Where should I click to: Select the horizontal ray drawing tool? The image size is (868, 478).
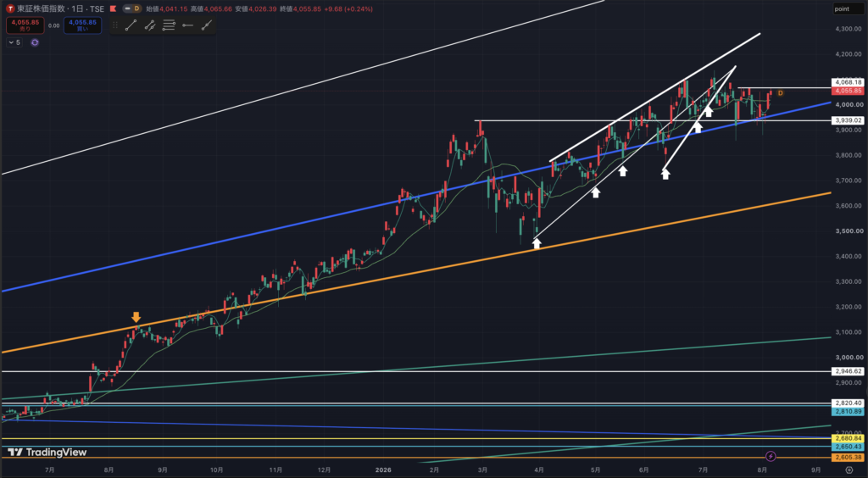pyautogui.click(x=187, y=25)
